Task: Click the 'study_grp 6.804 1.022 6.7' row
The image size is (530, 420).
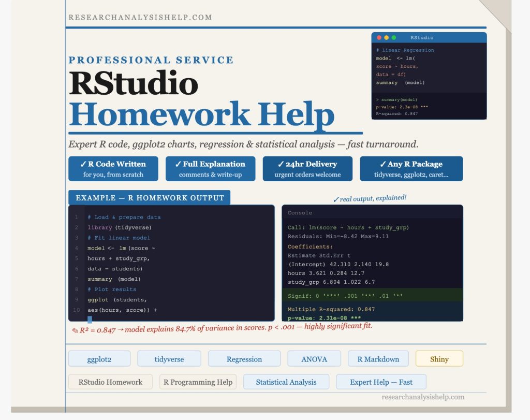Action: 331,282
